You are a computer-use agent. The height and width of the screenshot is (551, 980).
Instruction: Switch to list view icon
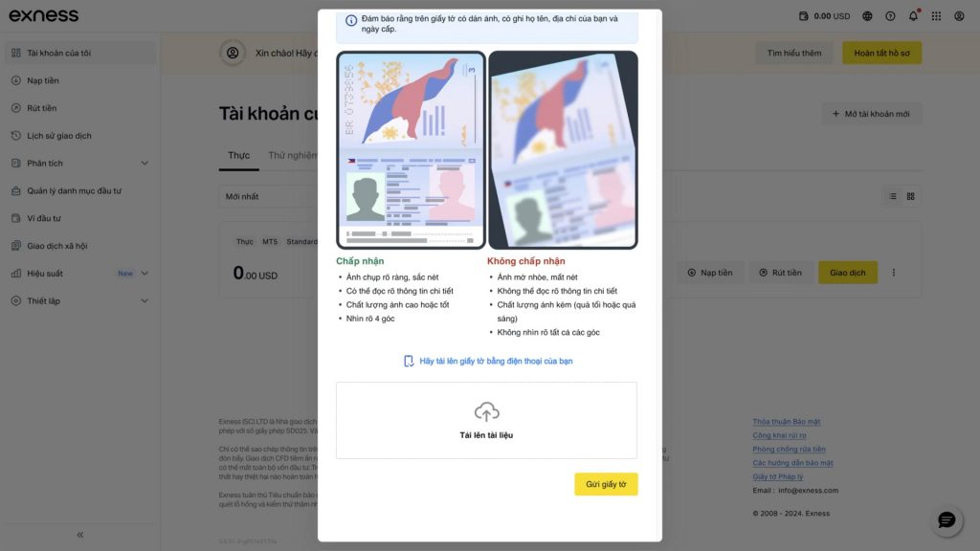(x=893, y=196)
